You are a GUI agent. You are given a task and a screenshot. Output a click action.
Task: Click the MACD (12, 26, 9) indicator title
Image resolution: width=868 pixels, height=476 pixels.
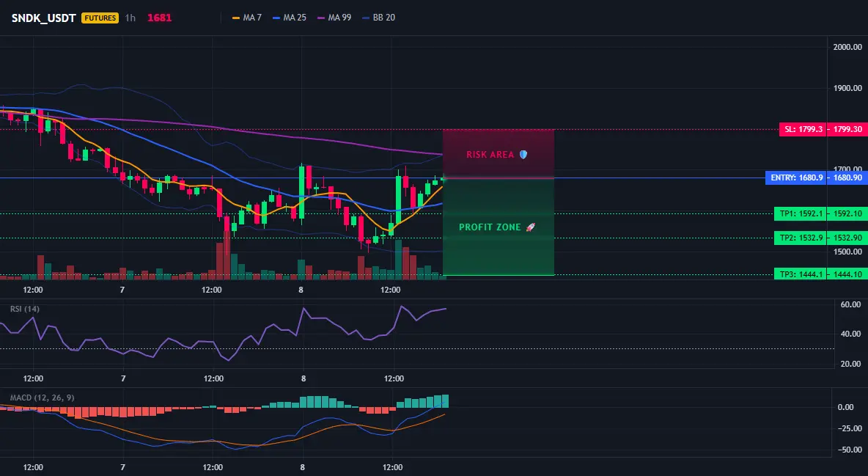click(x=42, y=398)
